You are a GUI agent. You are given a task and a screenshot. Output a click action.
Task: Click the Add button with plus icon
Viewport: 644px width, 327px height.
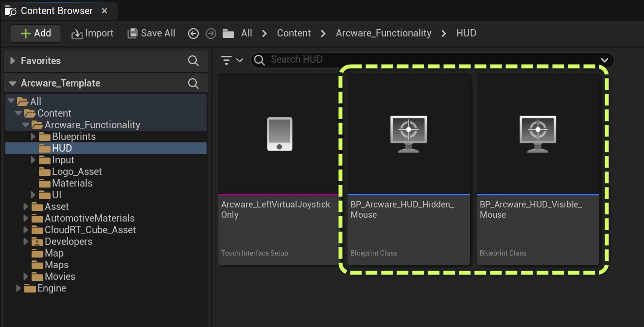(35, 33)
